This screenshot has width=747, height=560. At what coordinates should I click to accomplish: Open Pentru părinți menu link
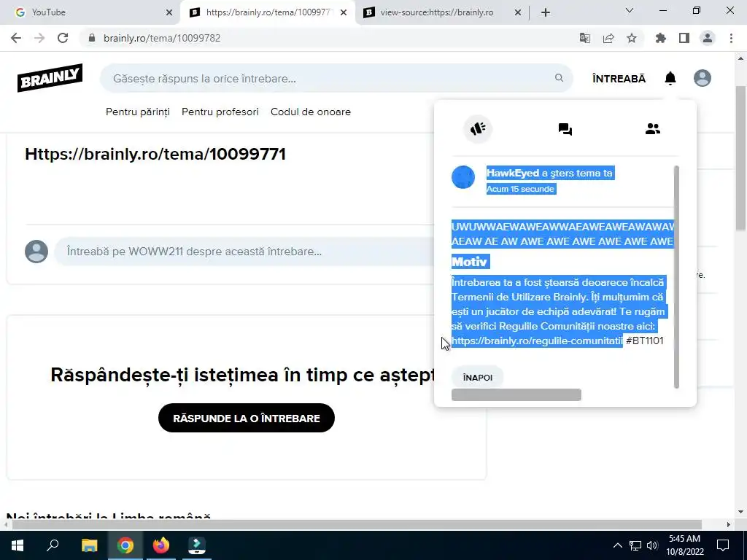(138, 112)
